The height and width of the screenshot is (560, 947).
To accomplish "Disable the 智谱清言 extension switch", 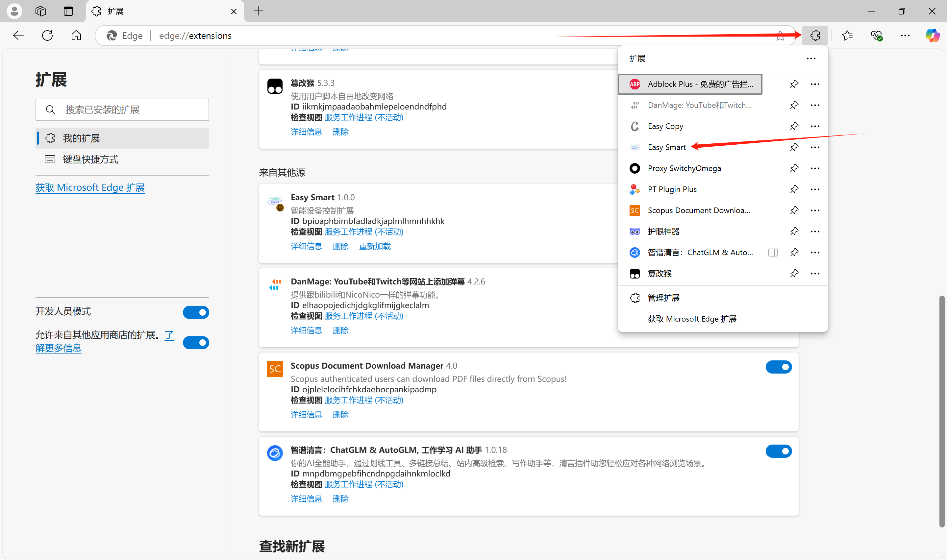I will pyautogui.click(x=779, y=451).
